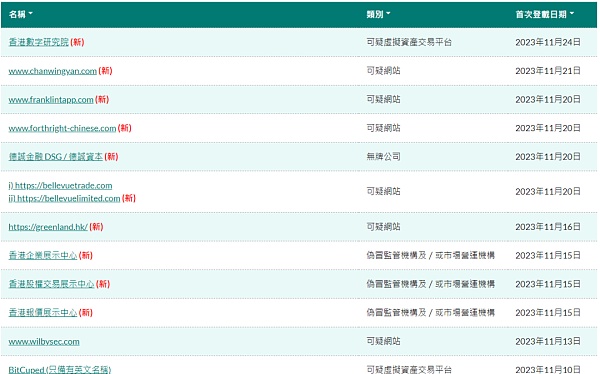Click 可疑虛擬資產交易平台 cell in first row
This screenshot has width=600, height=374.
(x=409, y=42)
